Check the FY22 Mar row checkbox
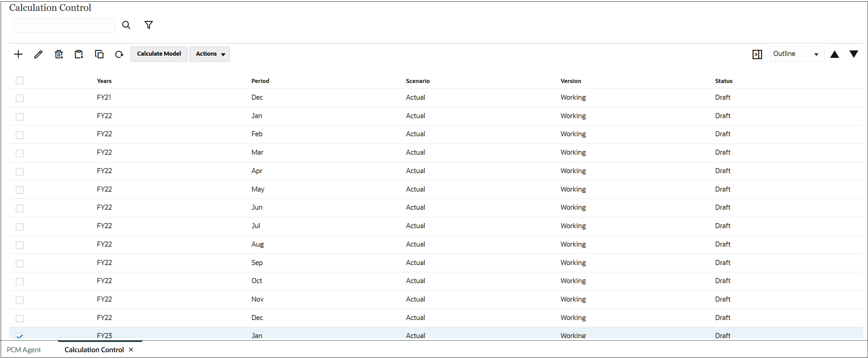 [x=19, y=153]
